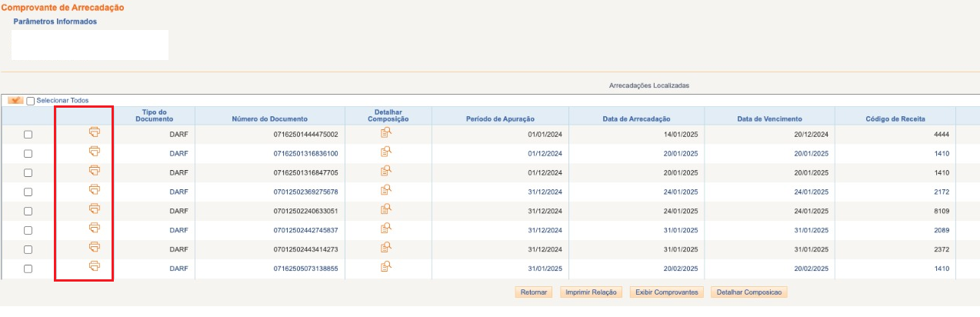Click revenue code 8109
This screenshot has width=980, height=317.
[942, 211]
